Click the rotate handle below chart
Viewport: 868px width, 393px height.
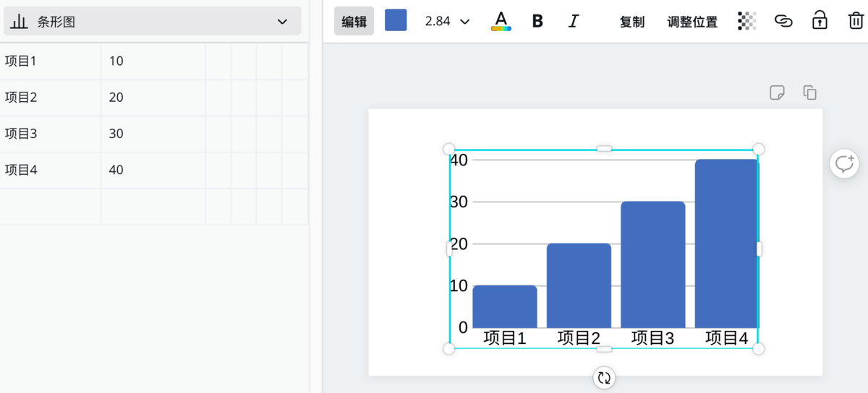(x=604, y=377)
